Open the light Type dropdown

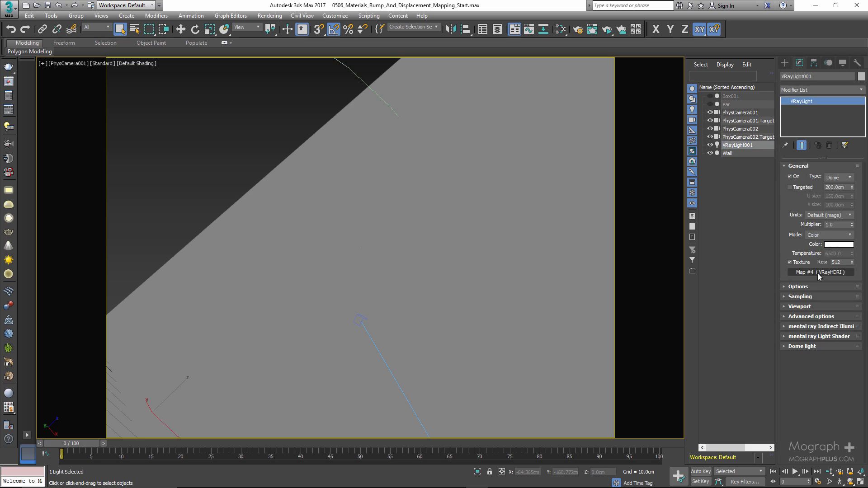click(x=838, y=177)
